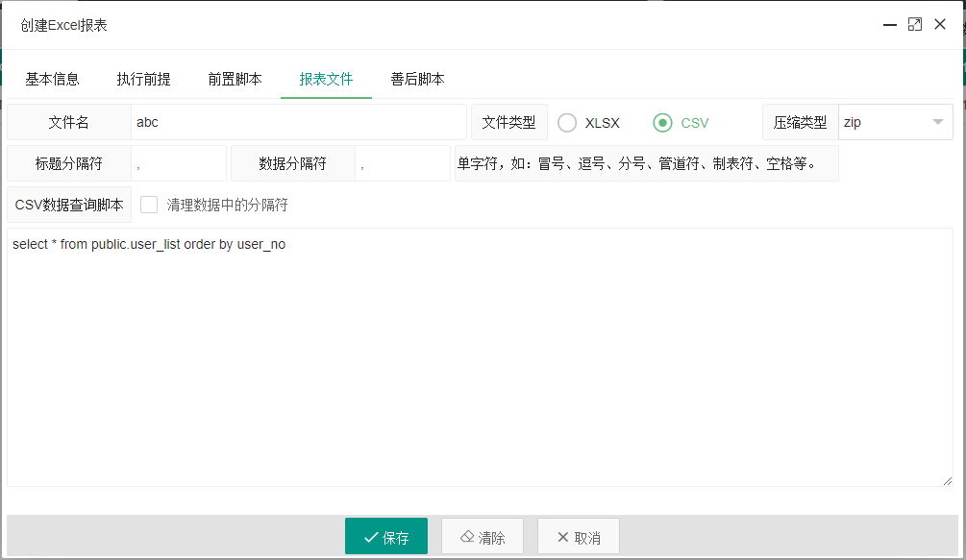The width and height of the screenshot is (966, 560).
Task: Go to the 前置脚本 tab
Action: (235, 79)
